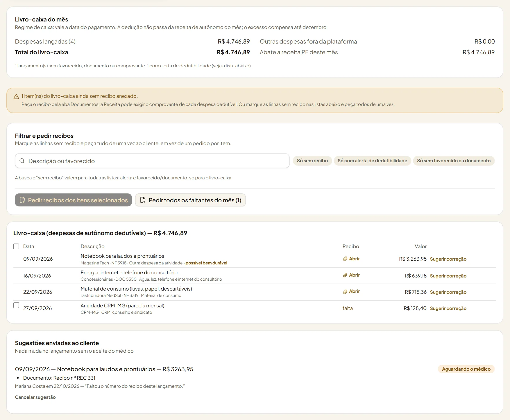The image size is (510, 420).
Task: Click Despesas lançadas (4) label
Action: [x=45, y=42]
